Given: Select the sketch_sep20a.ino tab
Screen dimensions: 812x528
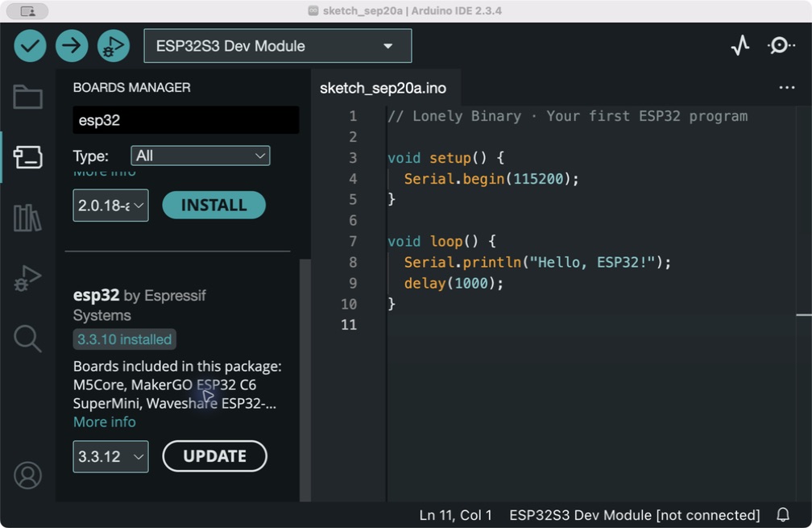Looking at the screenshot, I should (383, 88).
